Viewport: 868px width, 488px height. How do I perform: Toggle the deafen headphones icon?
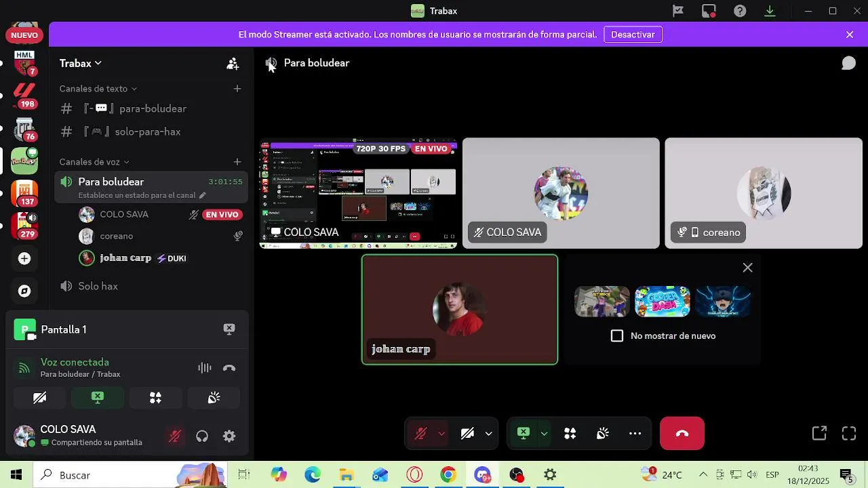click(202, 436)
